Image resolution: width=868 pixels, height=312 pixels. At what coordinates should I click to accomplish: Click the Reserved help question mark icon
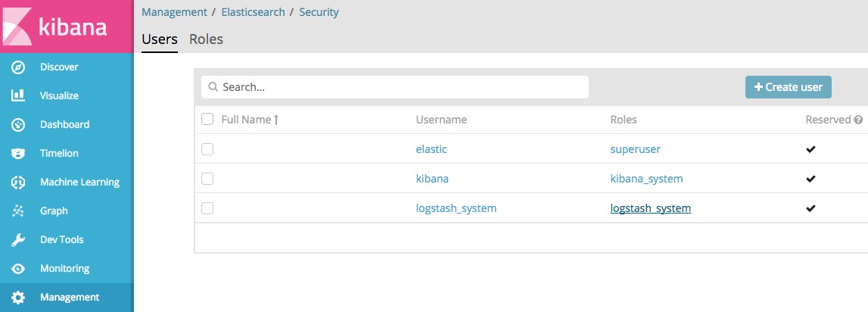click(859, 119)
